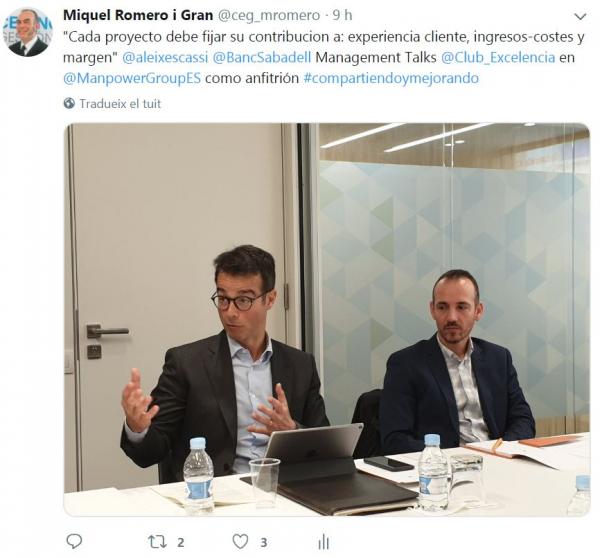Open the @aleixescassi mention
600x558 pixels.
coord(165,57)
